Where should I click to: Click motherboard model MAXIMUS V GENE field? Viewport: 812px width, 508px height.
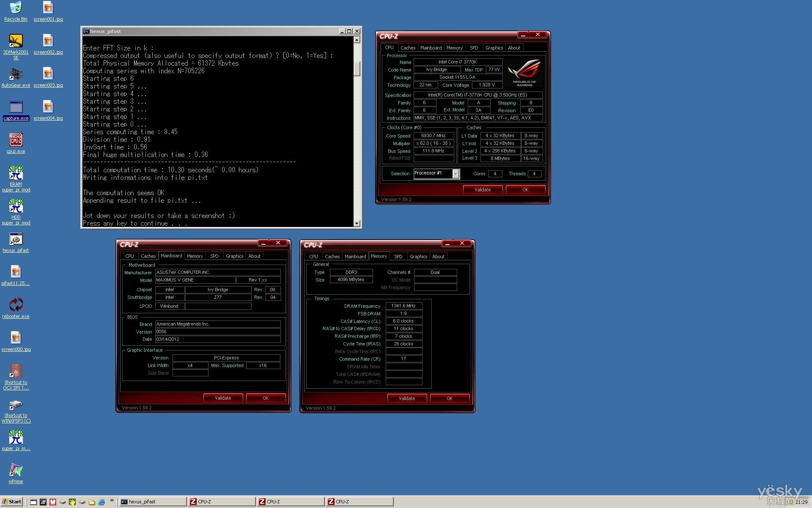(x=195, y=280)
